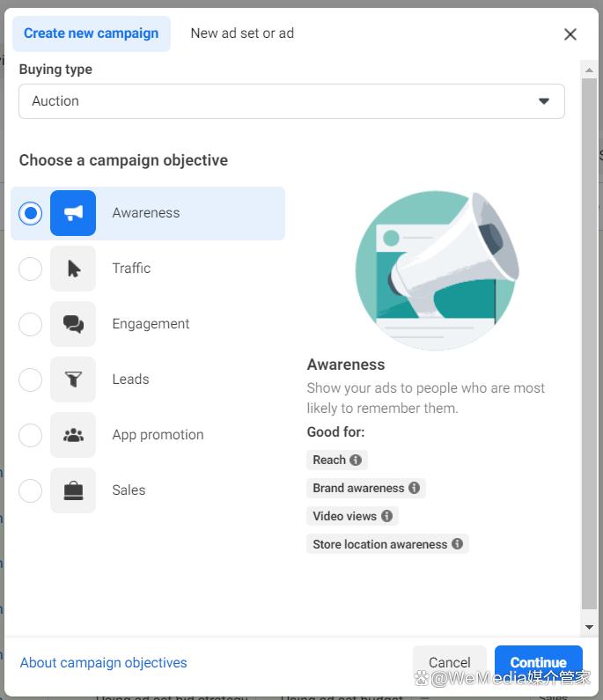Open the New ad set or ad tab
The height and width of the screenshot is (700, 603).
(242, 33)
